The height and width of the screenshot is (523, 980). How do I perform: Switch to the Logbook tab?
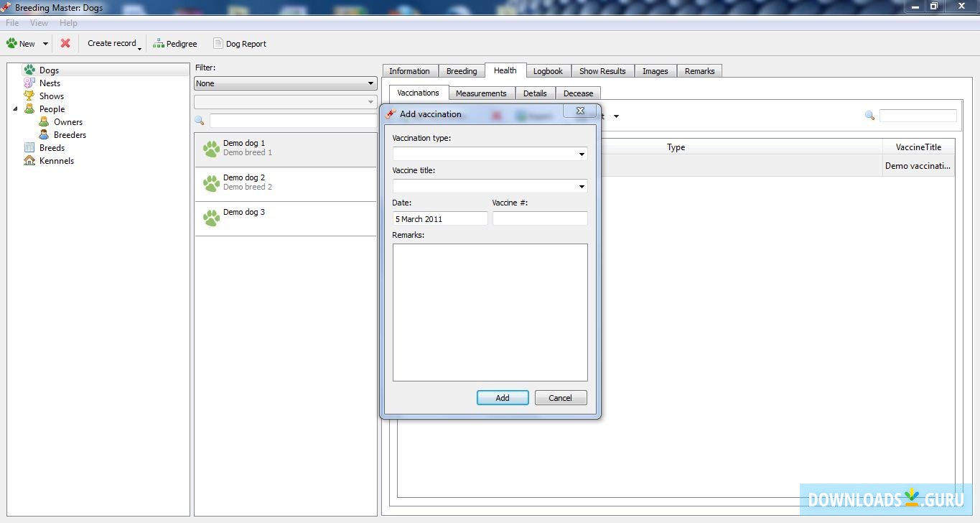coord(548,71)
